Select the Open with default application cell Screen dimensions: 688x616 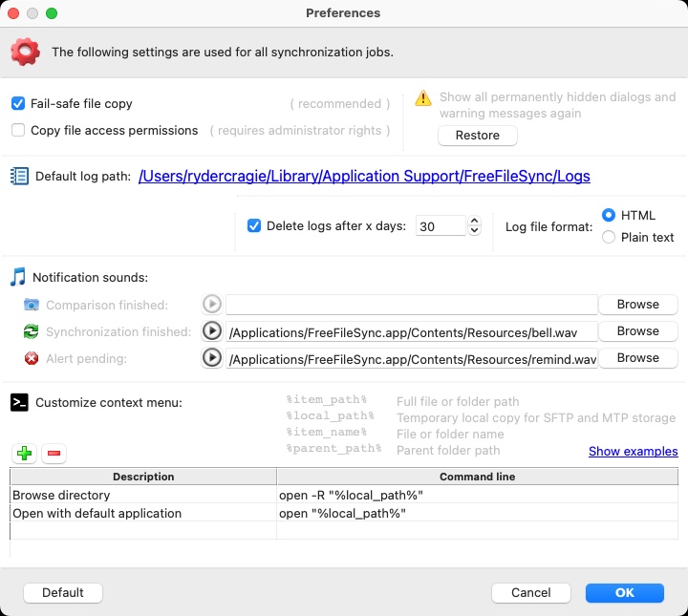tap(143, 513)
